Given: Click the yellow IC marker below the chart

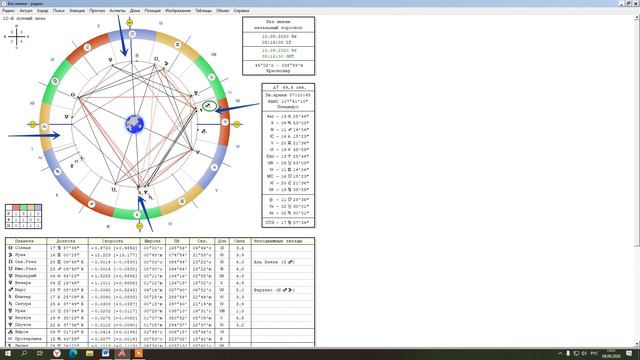Looking at the screenshot, I should (140, 226).
